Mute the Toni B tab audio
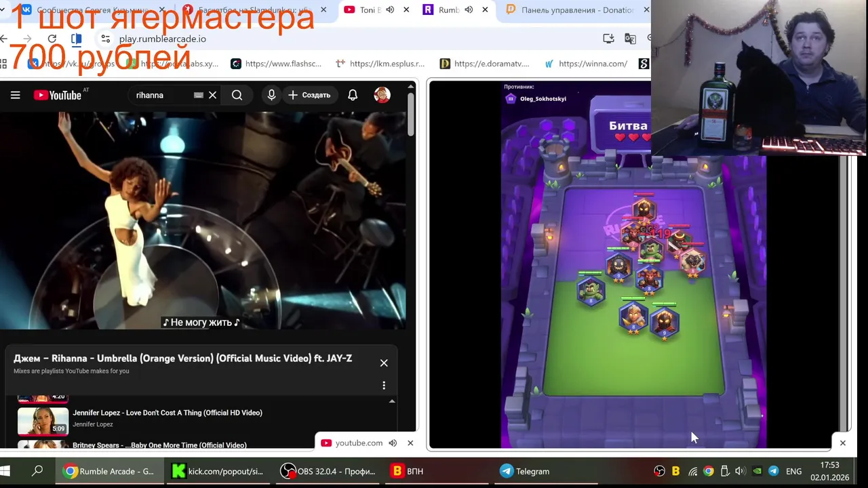This screenshot has width=868, height=488. click(x=390, y=10)
